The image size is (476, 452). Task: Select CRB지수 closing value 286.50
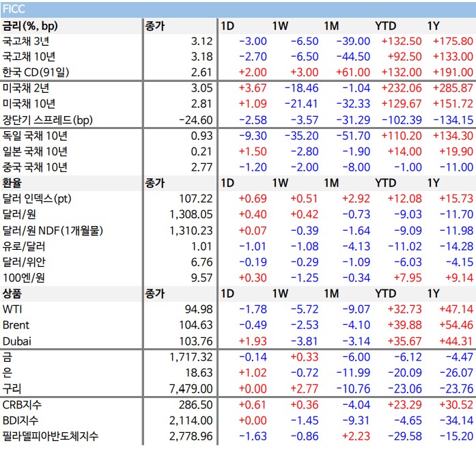click(x=196, y=405)
